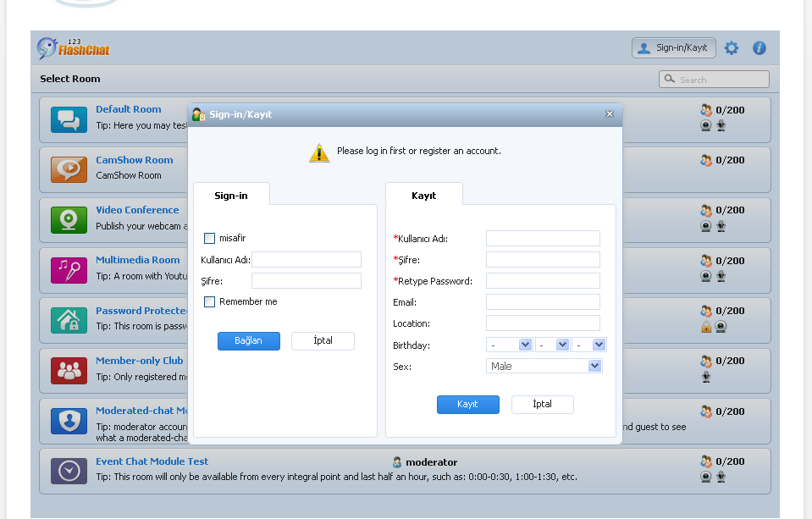Click the webcam icon in Video Conference row

click(x=706, y=226)
